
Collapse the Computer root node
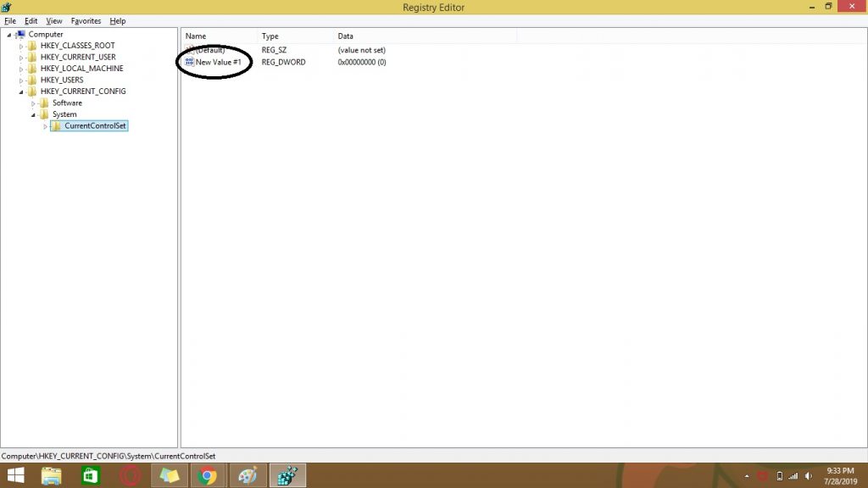pyautogui.click(x=8, y=35)
